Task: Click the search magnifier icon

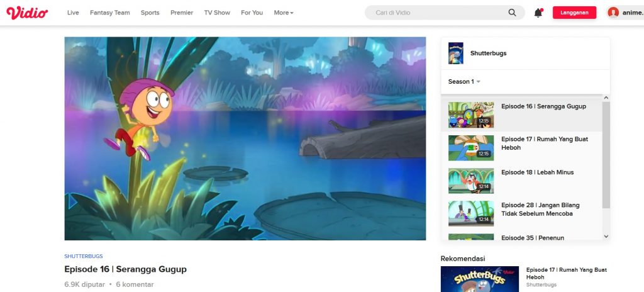Action: point(512,13)
